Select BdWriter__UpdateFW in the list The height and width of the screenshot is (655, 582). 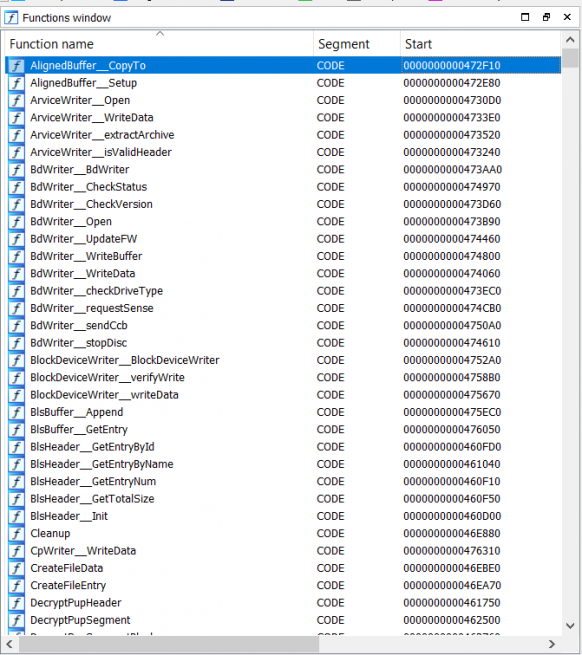[283, 239]
